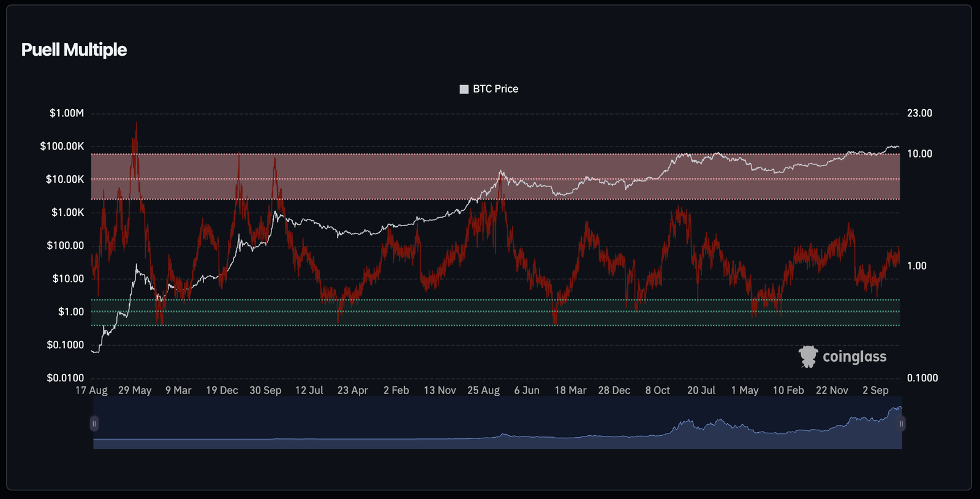Select the $0.0100 price axis label
This screenshot has width=980, height=499.
[x=65, y=378]
